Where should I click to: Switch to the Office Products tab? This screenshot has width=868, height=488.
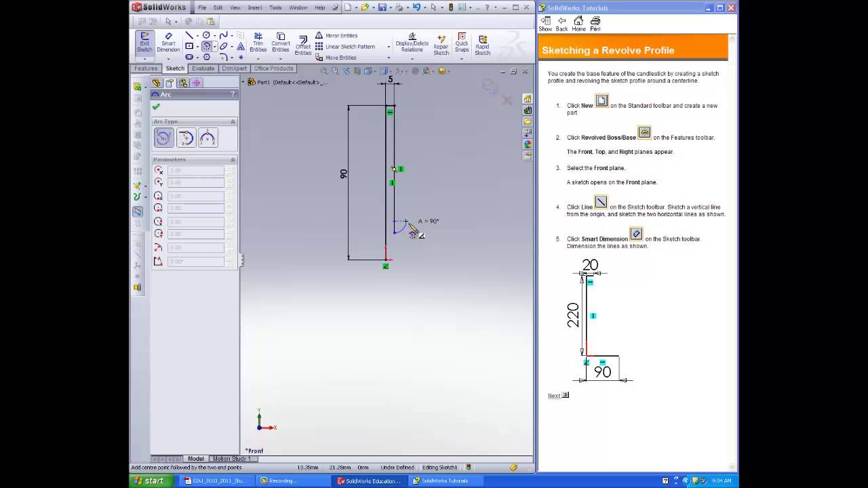pyautogui.click(x=274, y=68)
